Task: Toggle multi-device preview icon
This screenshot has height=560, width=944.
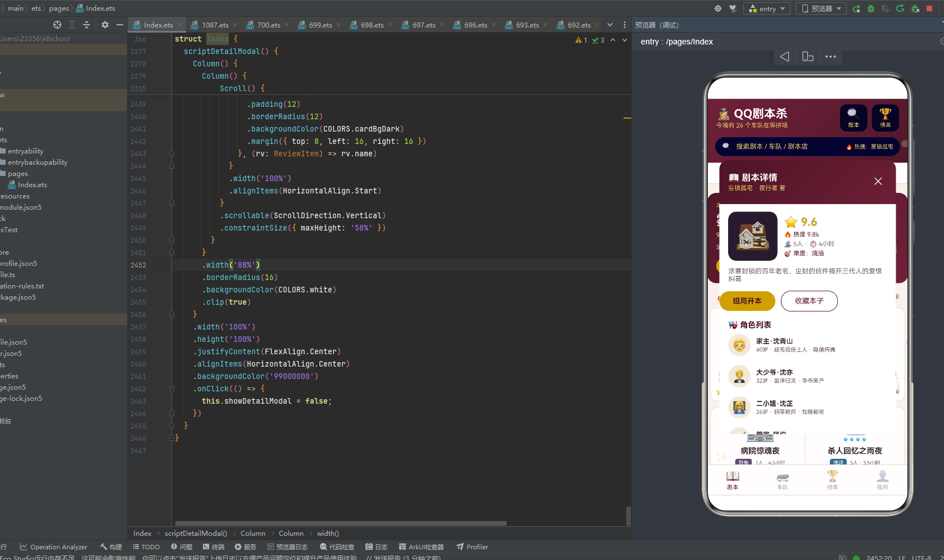Action: pyautogui.click(x=808, y=56)
